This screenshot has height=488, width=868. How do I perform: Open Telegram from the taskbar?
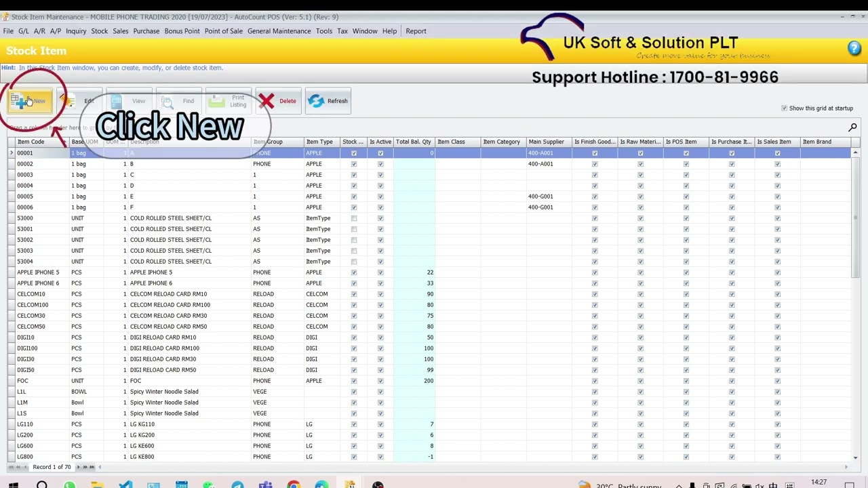(237, 484)
